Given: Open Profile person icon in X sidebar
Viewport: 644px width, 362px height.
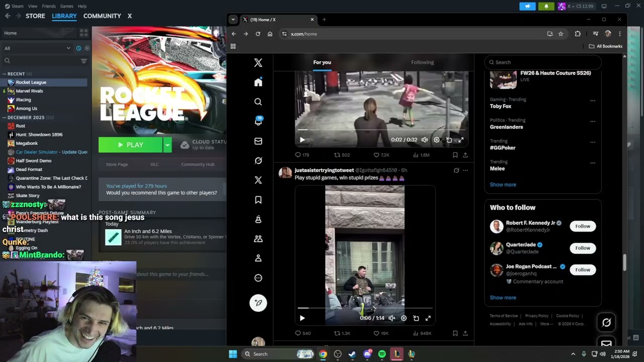Looking at the screenshot, I should tap(258, 258).
